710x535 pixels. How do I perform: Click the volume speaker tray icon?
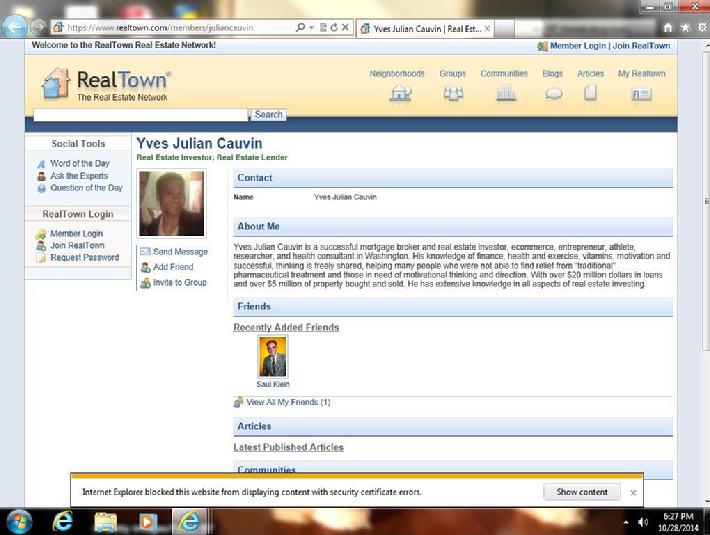643,522
